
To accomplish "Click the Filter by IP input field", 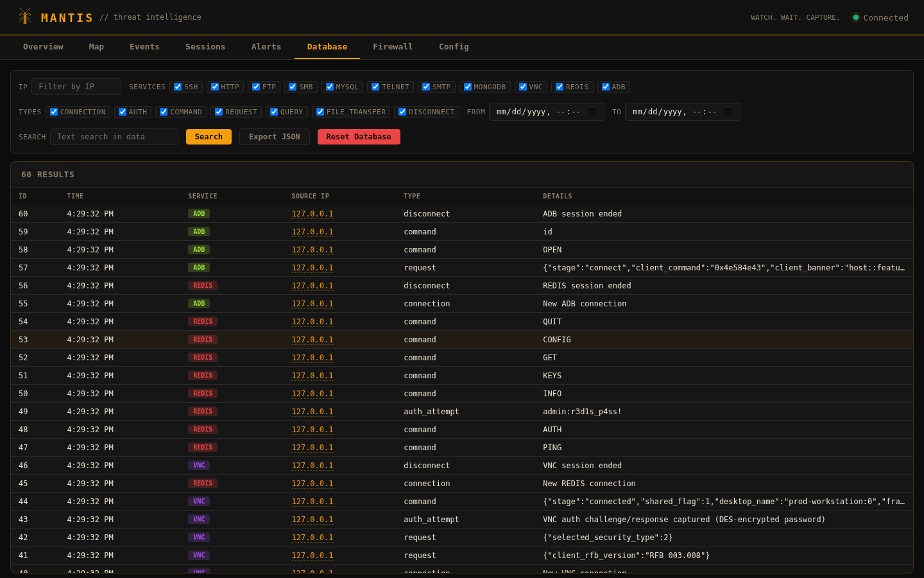I will click(76, 86).
